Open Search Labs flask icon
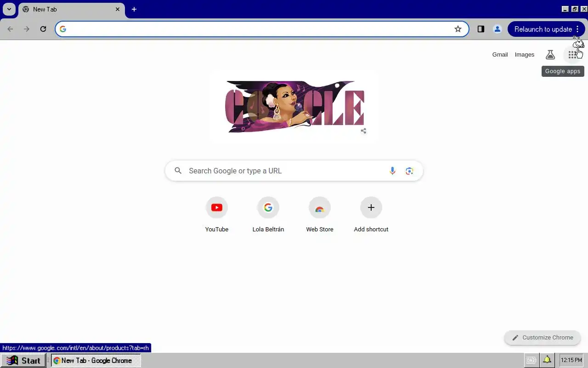 point(550,55)
